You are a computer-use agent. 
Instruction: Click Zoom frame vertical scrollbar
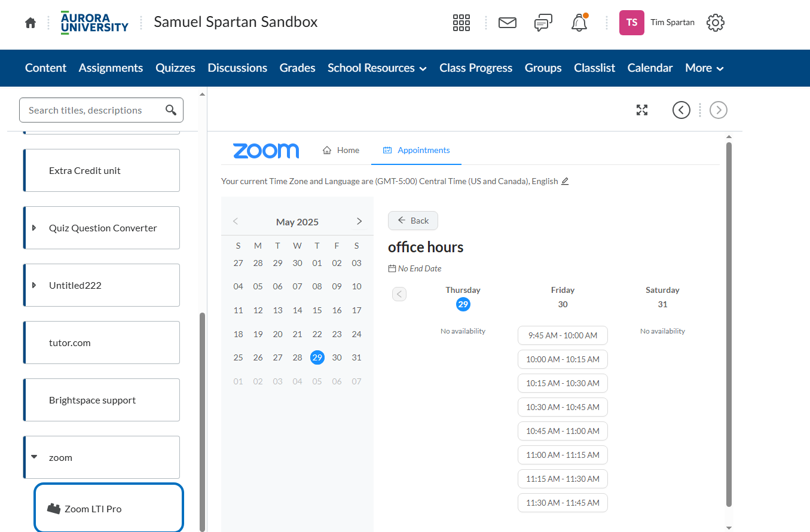(x=729, y=325)
